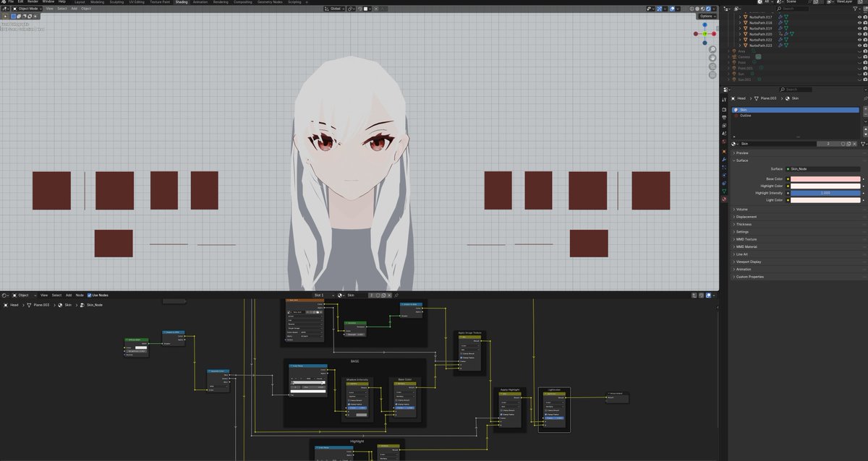868x461 pixels.
Task: Click the viewport zoom magnifier gizmo icon
Action: (x=712, y=50)
